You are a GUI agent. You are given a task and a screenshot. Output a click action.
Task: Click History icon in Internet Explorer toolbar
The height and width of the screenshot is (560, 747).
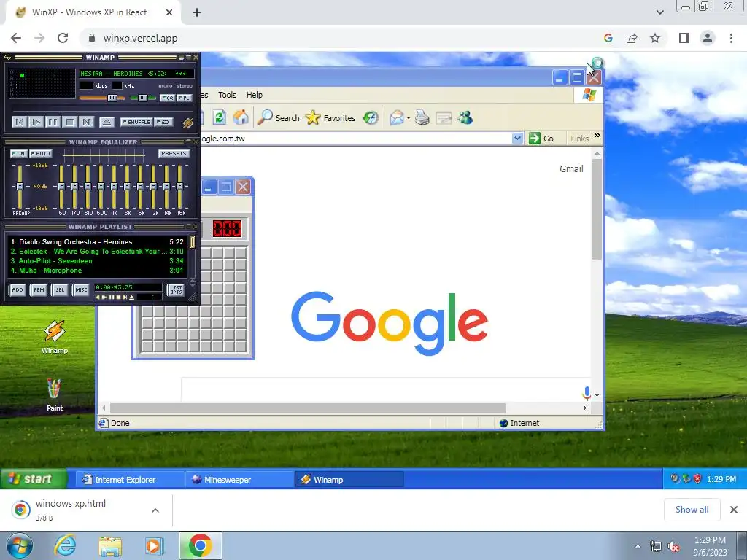(x=371, y=117)
